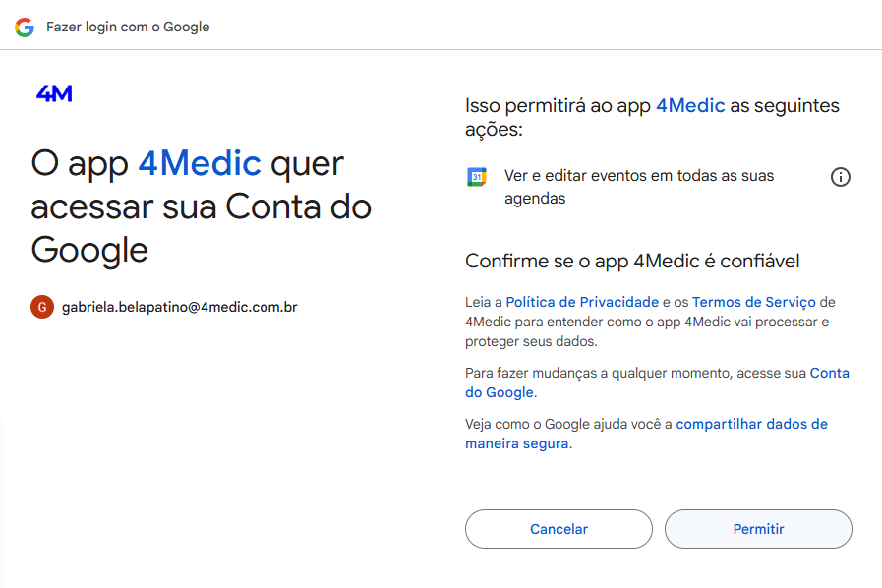
Task: Open the Política de Privacidade link
Action: pos(582,302)
